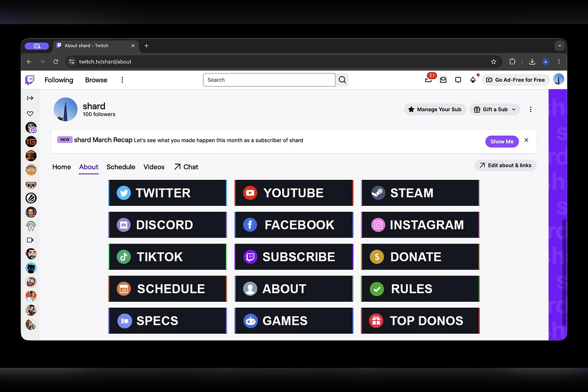588x392 pixels.
Task: Expand the Gift a Sub dropdown
Action: point(495,109)
